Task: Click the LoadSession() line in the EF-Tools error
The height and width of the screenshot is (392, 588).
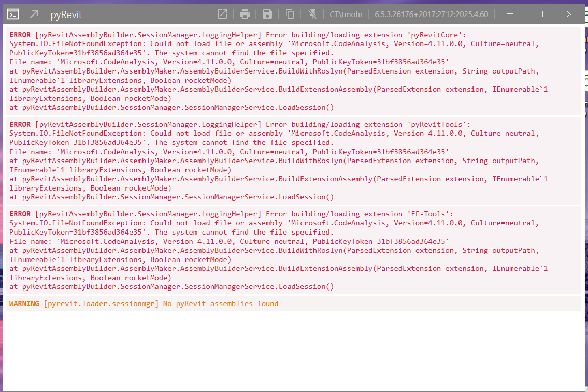Action: pos(171,287)
